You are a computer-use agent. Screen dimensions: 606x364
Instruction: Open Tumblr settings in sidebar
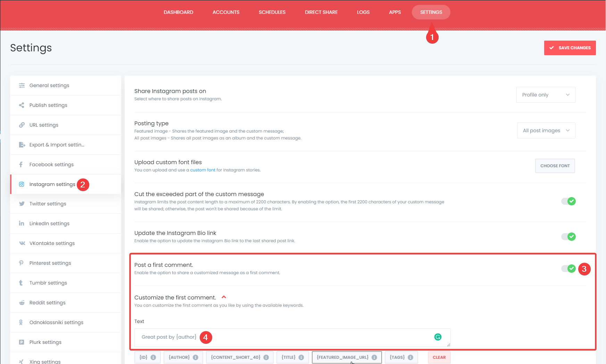[x=66, y=283]
